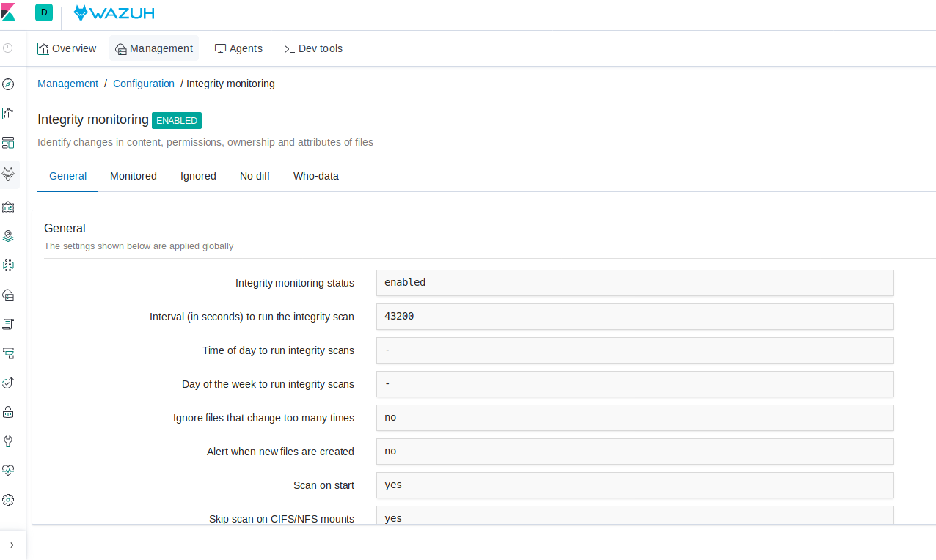The height and width of the screenshot is (560, 936).
Task: Click the Management breadcrumb link
Action: click(x=67, y=84)
